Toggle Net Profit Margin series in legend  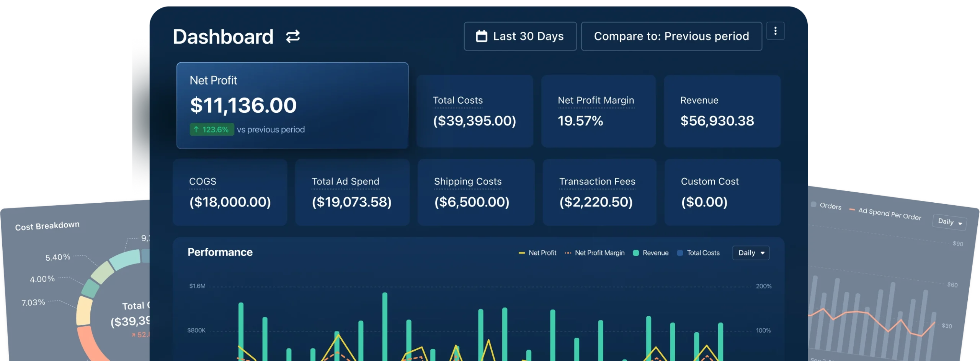595,253
